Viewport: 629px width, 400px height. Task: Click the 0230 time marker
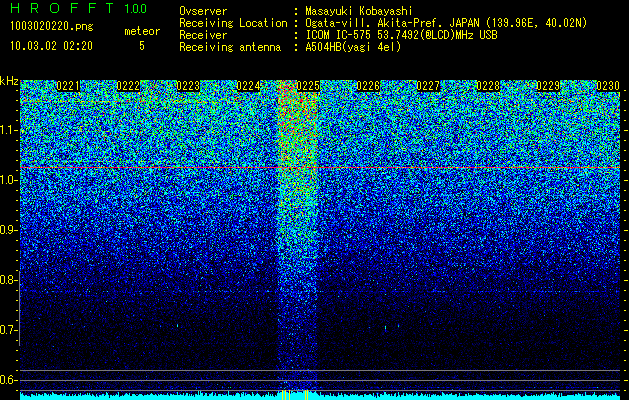tap(608, 86)
